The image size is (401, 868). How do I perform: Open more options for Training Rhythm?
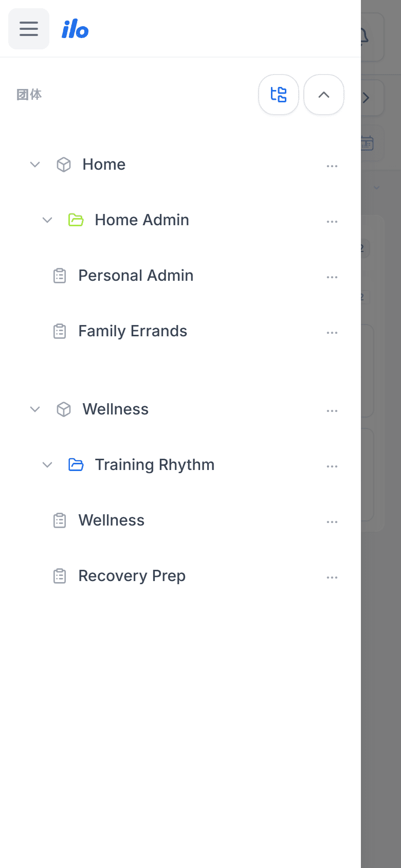(332, 466)
